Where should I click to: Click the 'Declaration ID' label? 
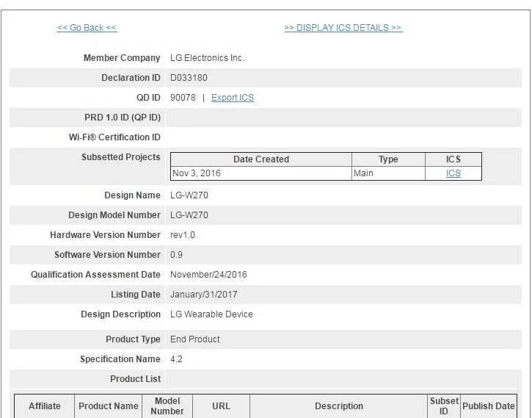pos(131,78)
